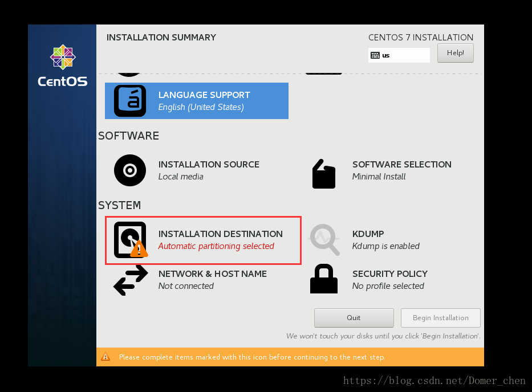This screenshot has width=532, height=392.
Task: Click the warning icon in orange bar
Action: click(x=105, y=357)
